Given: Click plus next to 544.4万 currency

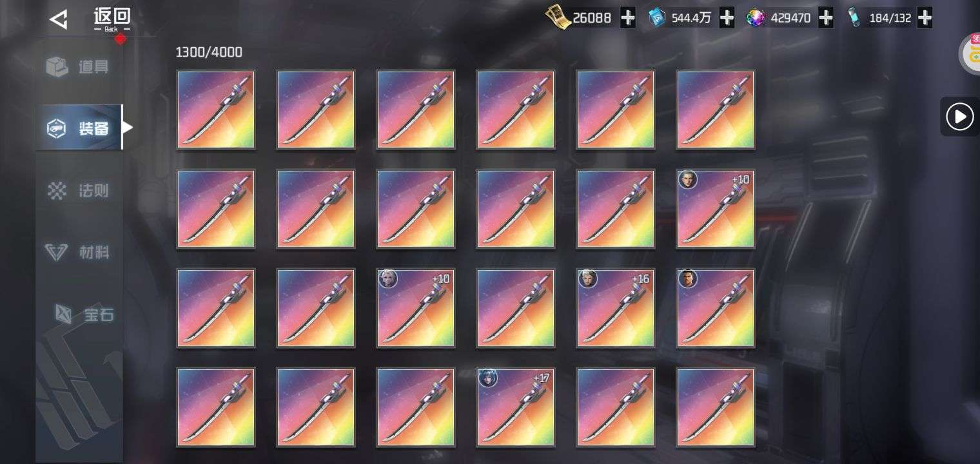Looking at the screenshot, I should tap(727, 18).
